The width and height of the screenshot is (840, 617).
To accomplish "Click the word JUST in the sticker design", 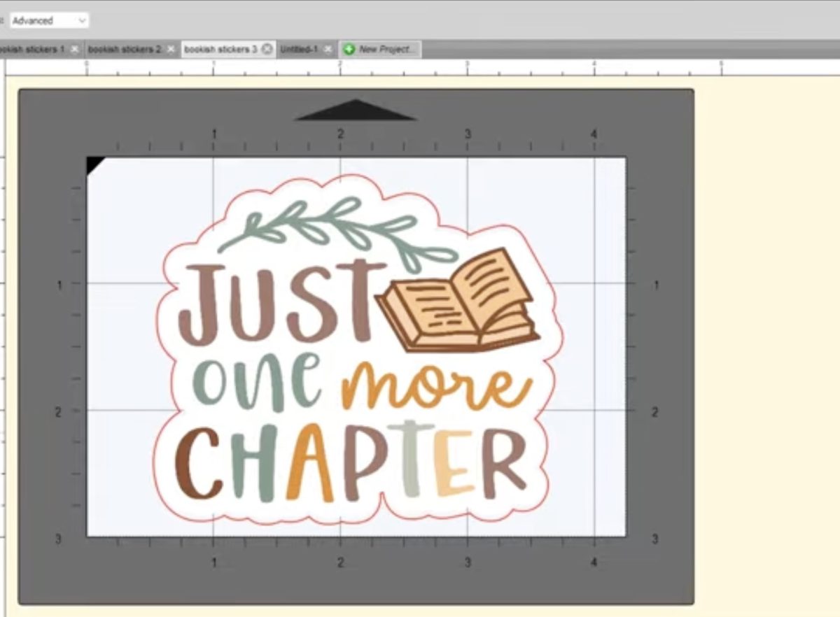I will click(x=282, y=302).
